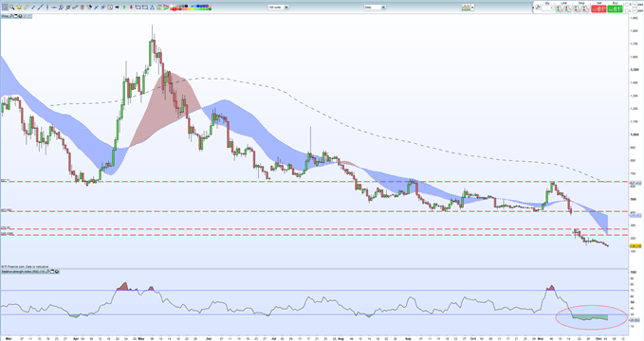
Task: Click the Price panel label tab
Action: coord(5,16)
